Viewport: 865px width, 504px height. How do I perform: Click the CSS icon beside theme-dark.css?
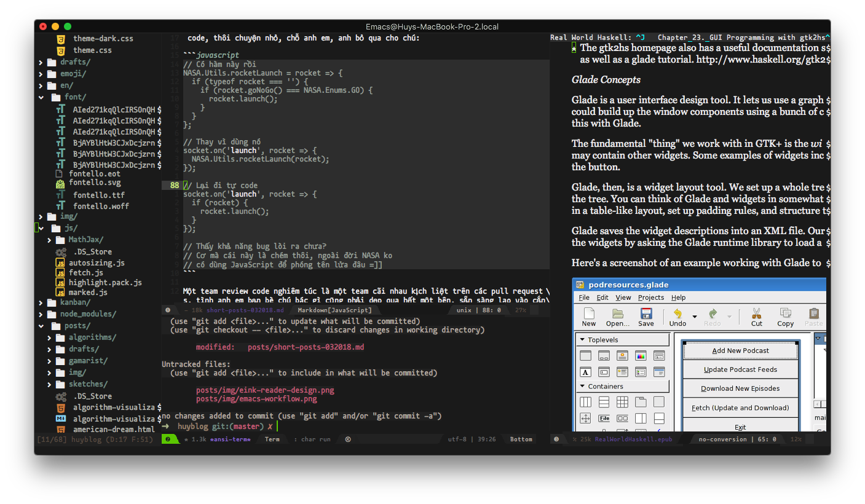click(61, 39)
